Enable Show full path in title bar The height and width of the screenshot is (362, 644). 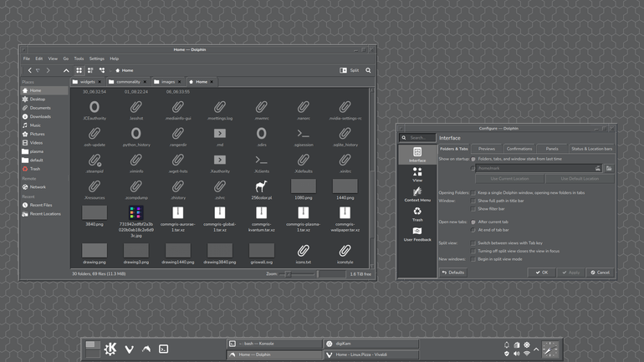(473, 201)
